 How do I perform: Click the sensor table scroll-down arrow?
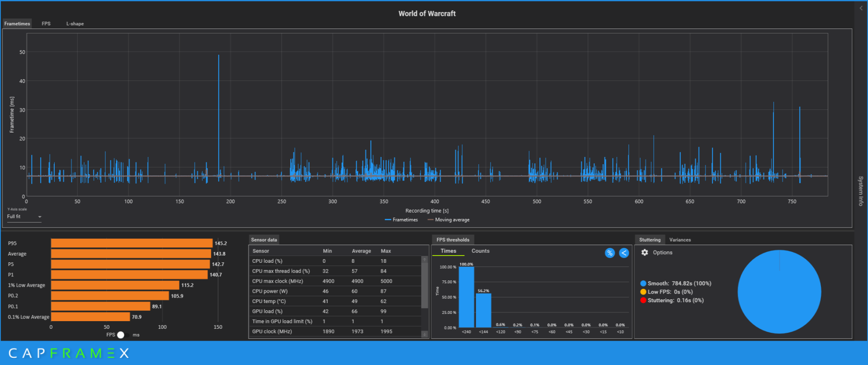(425, 334)
